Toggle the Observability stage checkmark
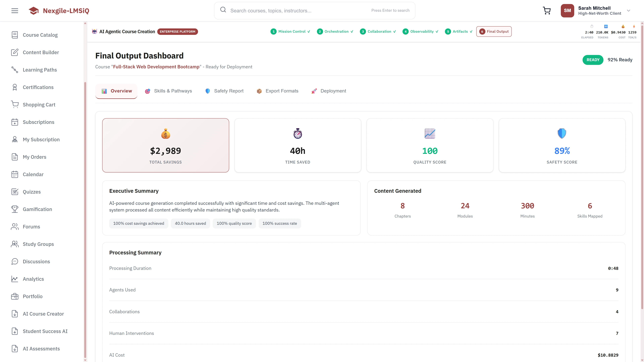The image size is (644, 362). [x=437, y=32]
